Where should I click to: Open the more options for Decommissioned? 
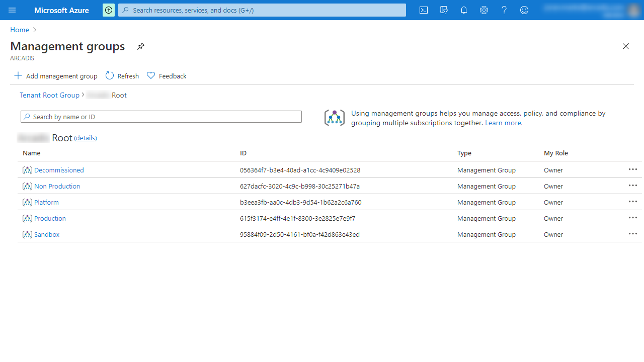(632, 170)
